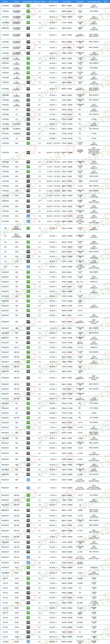Click ON icon in Peugeot 407 DT20C row
Viewport: 110px width, 644px height.
point(28,413)
